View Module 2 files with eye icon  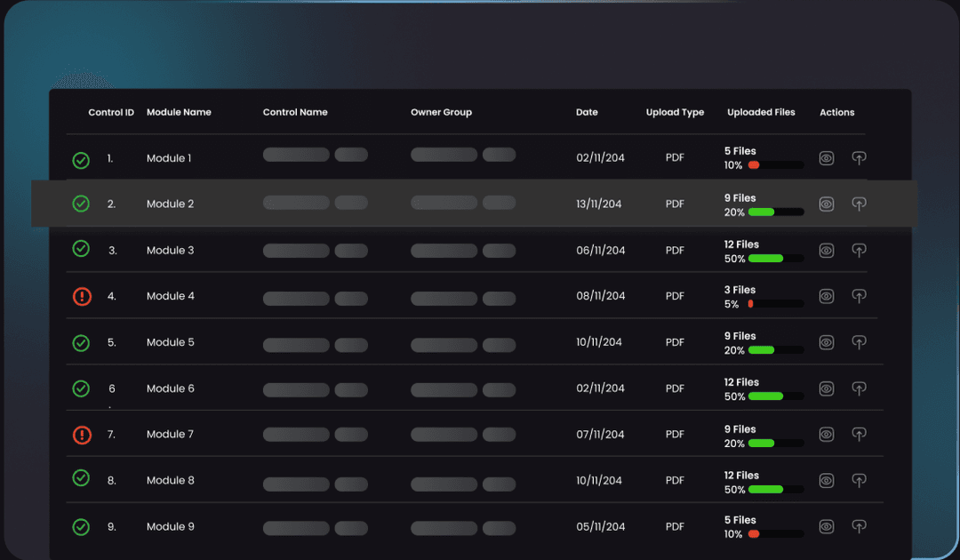[x=827, y=204]
